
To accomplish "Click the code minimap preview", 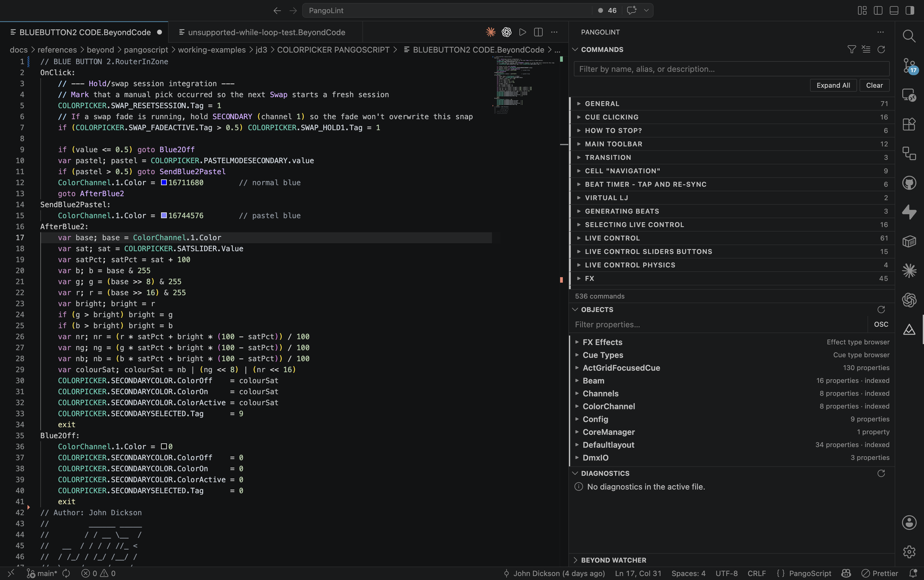I will coord(524,85).
